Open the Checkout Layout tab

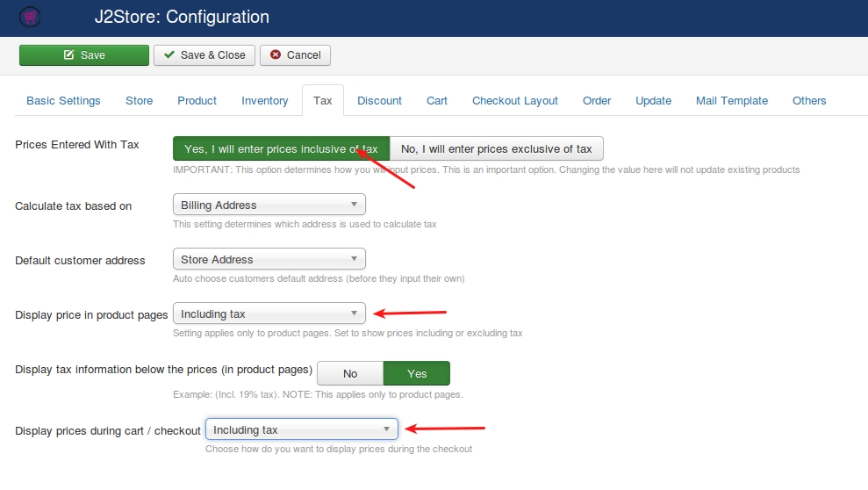click(515, 101)
